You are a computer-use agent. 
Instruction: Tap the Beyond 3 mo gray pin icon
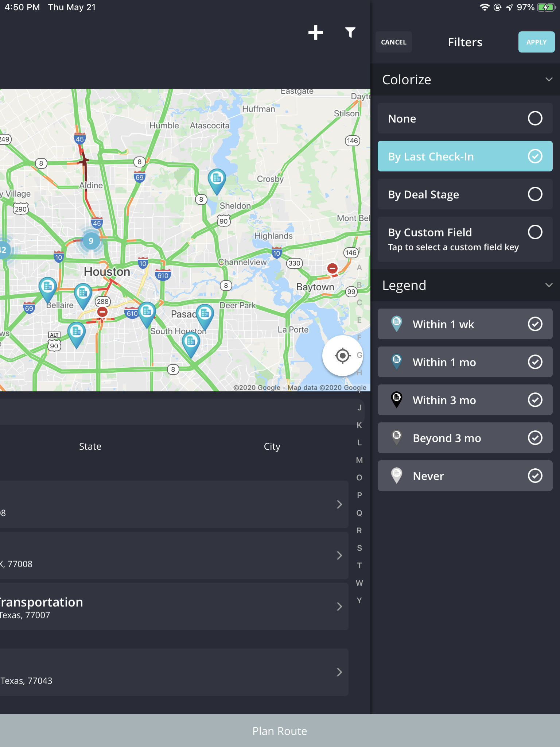(x=397, y=438)
